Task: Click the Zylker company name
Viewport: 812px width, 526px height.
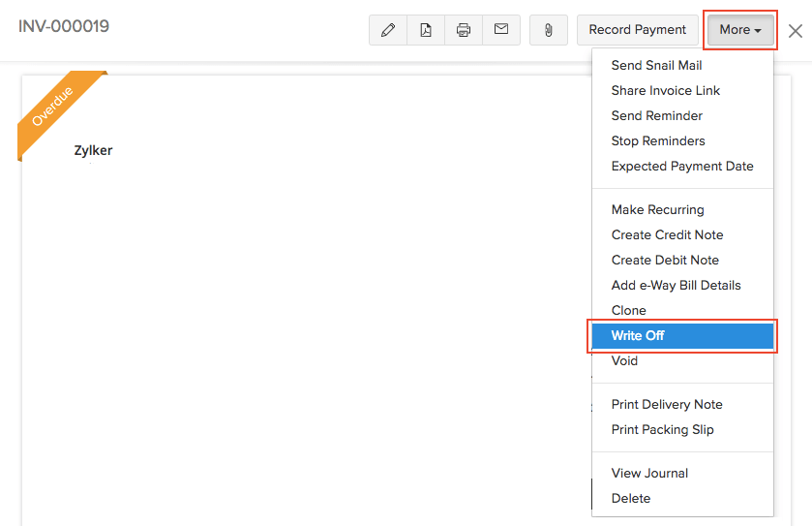Action: pyautogui.click(x=93, y=151)
